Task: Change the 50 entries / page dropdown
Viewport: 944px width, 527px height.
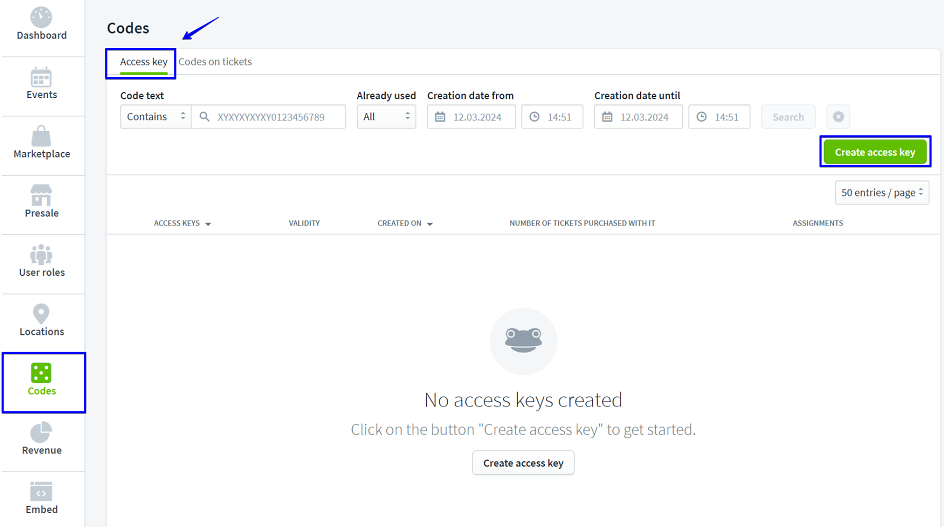Action: [x=881, y=192]
